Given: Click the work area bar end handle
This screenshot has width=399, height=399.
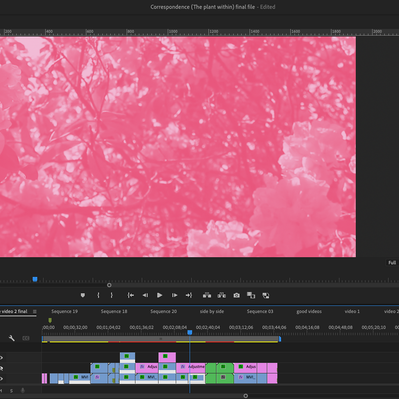Looking at the screenshot, I should pos(280,339).
